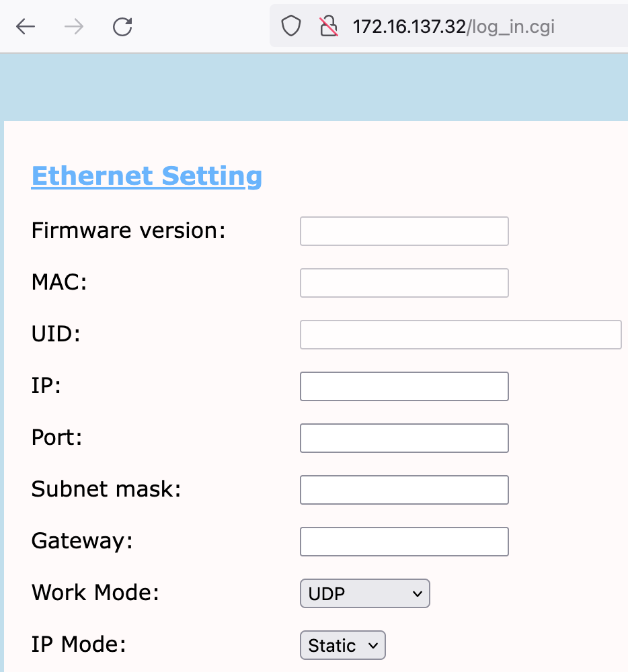Click the Firmware version text field
The image size is (628, 672).
point(404,231)
